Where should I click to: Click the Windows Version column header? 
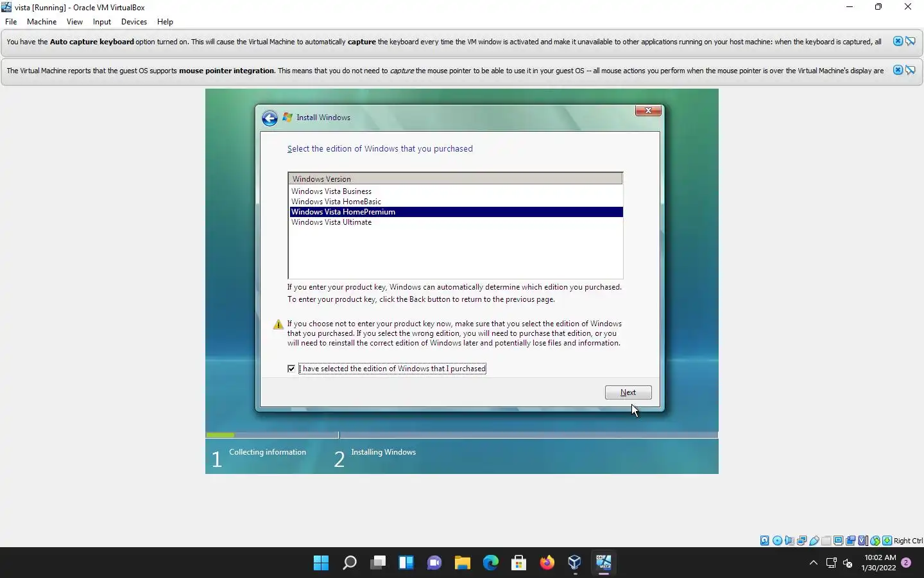[456, 179]
